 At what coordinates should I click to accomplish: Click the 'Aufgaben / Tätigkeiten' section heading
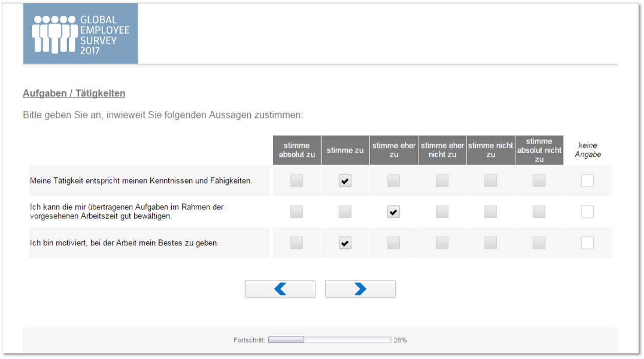[x=74, y=94]
